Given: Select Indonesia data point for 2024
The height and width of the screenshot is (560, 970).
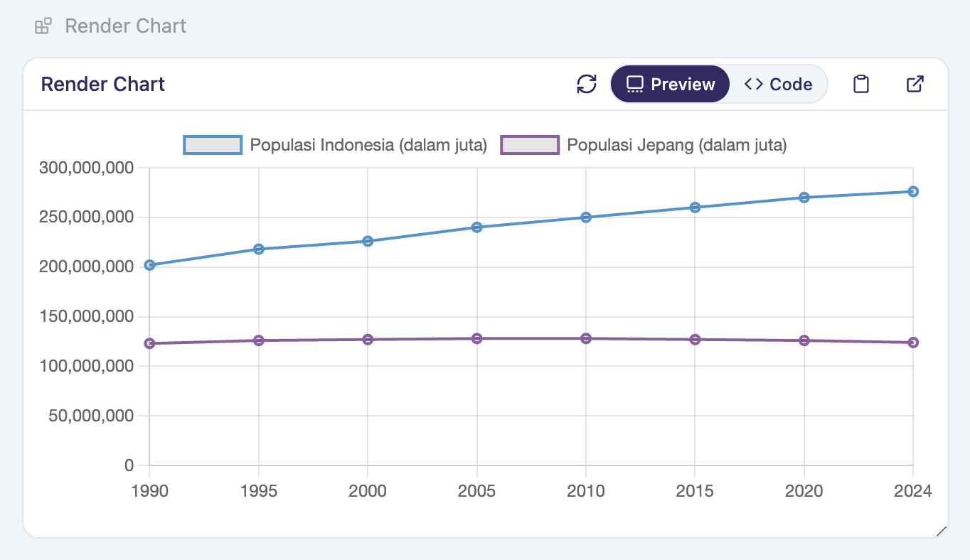Looking at the screenshot, I should click(x=913, y=191).
